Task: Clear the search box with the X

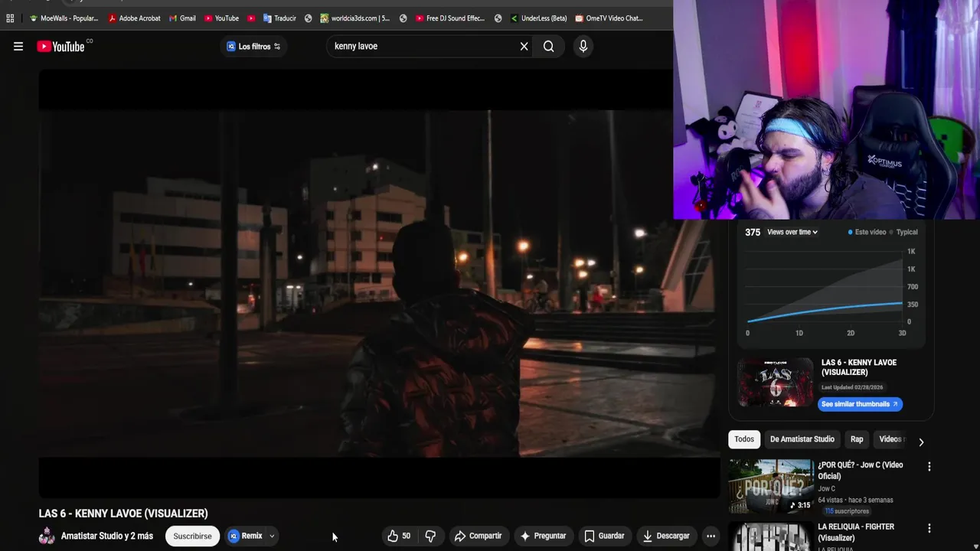Action: (524, 47)
